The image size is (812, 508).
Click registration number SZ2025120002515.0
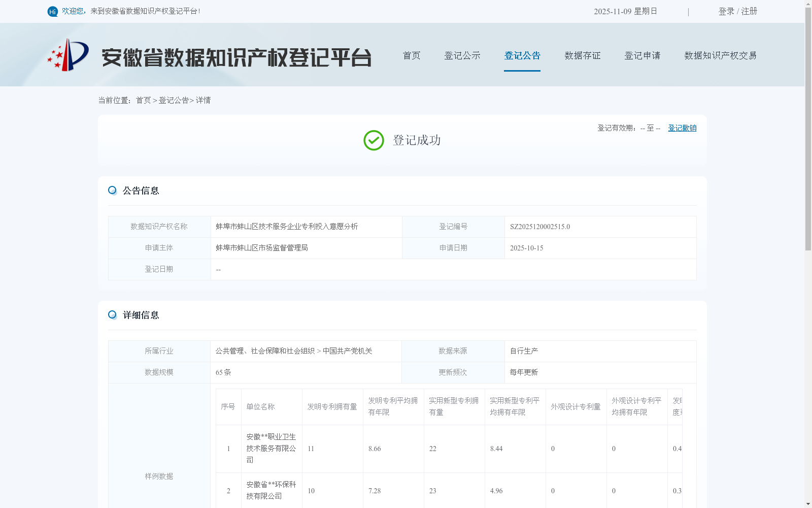(x=540, y=227)
